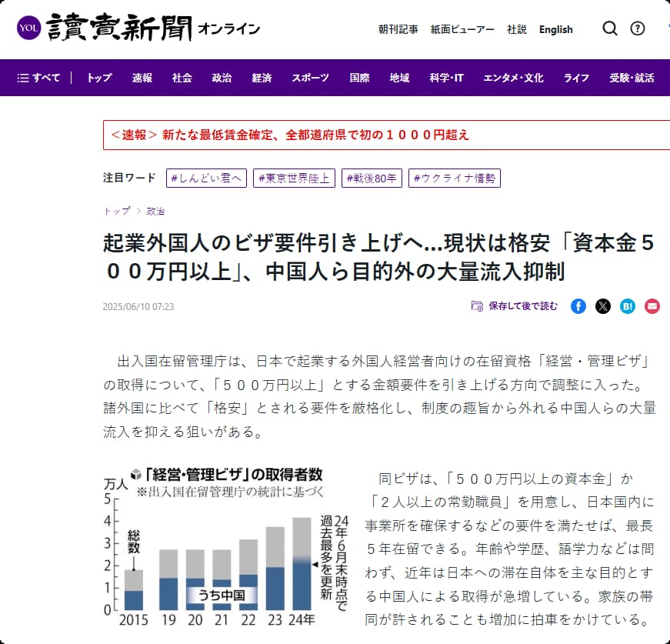Click the #東京世界陸上 tag
This screenshot has height=644, width=670.
click(295, 179)
